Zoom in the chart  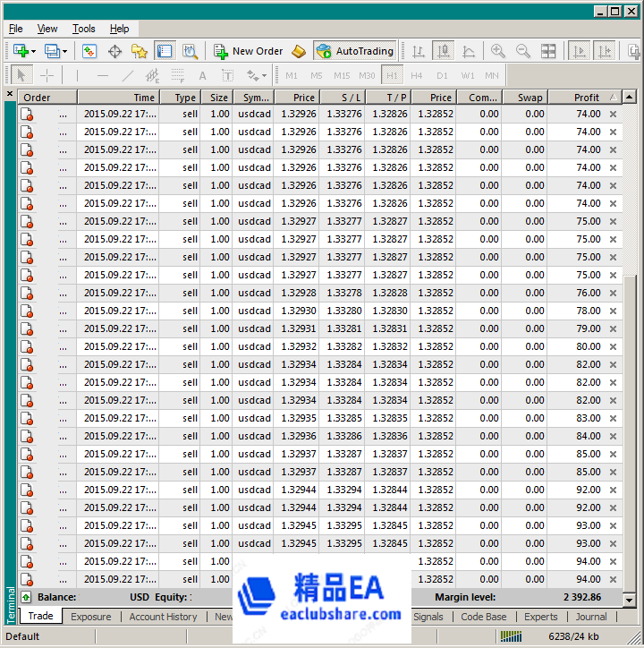[x=498, y=51]
